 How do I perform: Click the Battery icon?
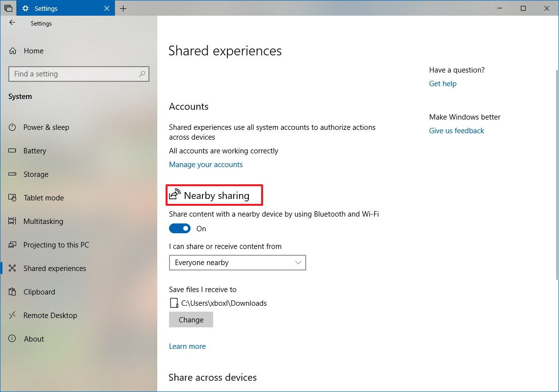tap(12, 150)
